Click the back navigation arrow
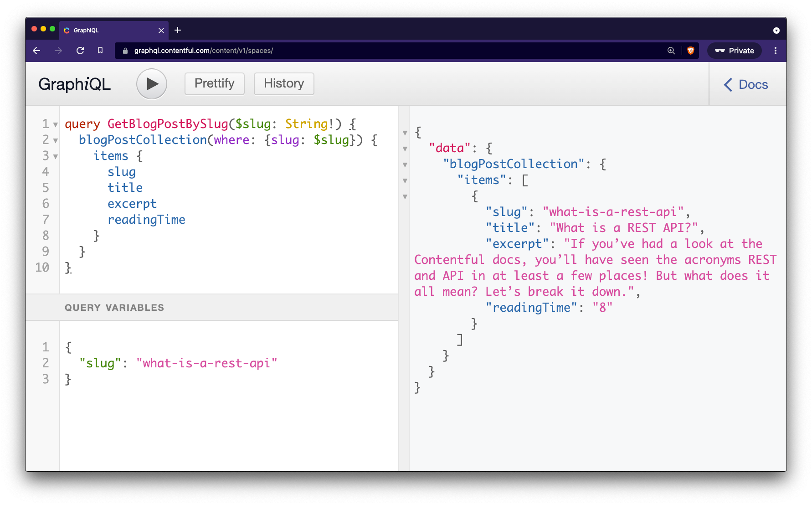This screenshot has height=505, width=812. (36, 51)
